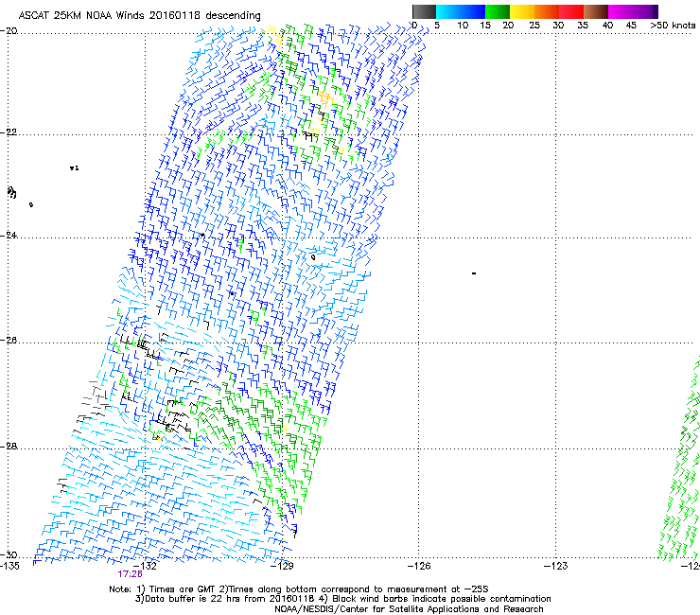Click the note line '3)Data buffer is 22 hrs'
Viewport: 700px width, 615px height.
pyautogui.click(x=342, y=599)
